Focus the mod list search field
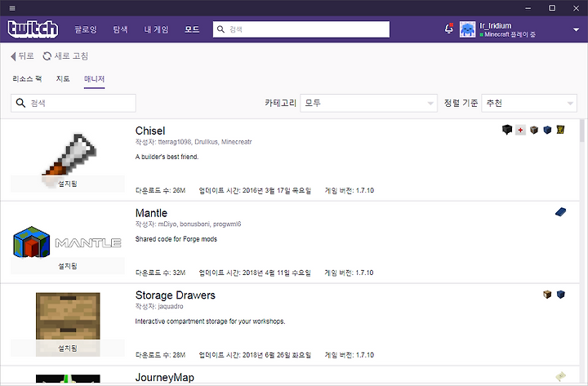The width and height of the screenshot is (588, 386). [x=73, y=103]
